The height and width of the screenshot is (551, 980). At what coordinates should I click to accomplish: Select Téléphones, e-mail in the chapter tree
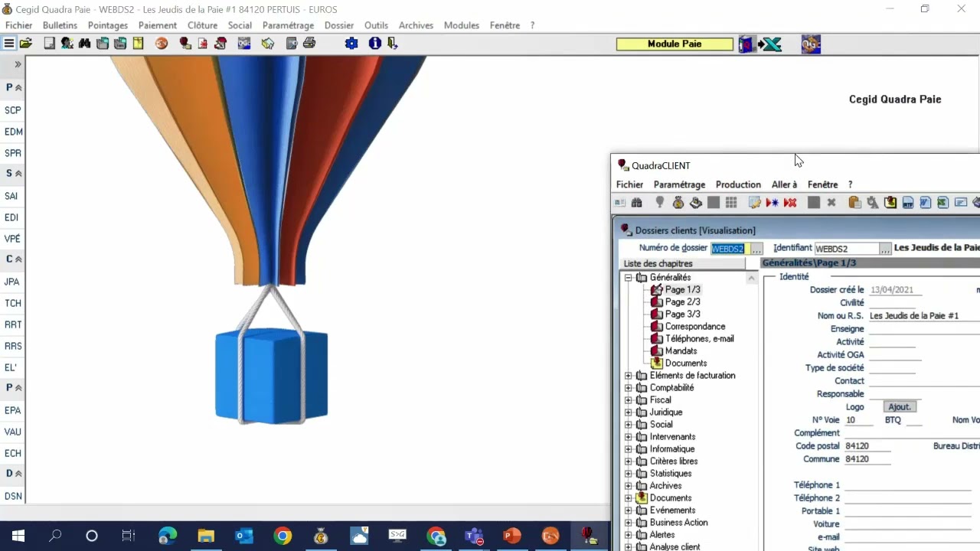click(x=699, y=339)
